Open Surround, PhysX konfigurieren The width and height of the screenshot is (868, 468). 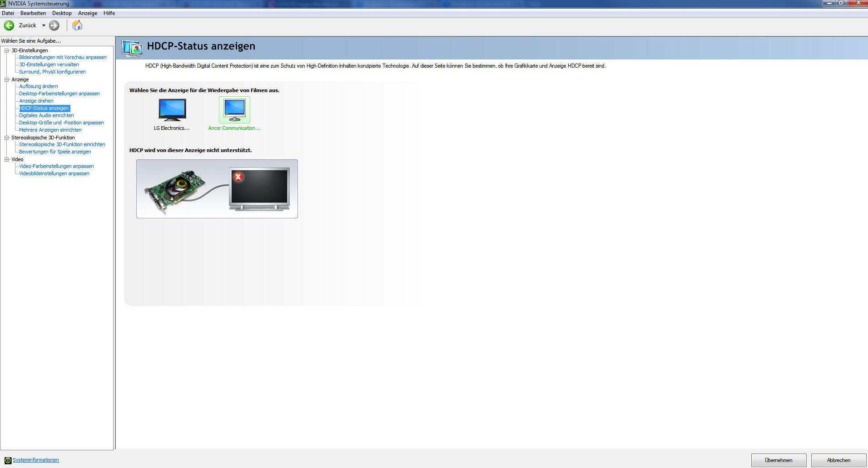tap(52, 72)
